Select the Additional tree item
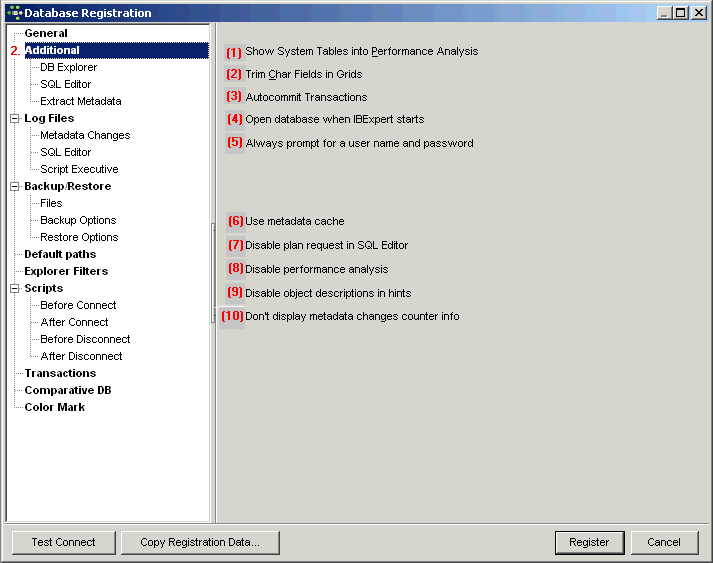The image size is (713, 563). click(x=116, y=50)
